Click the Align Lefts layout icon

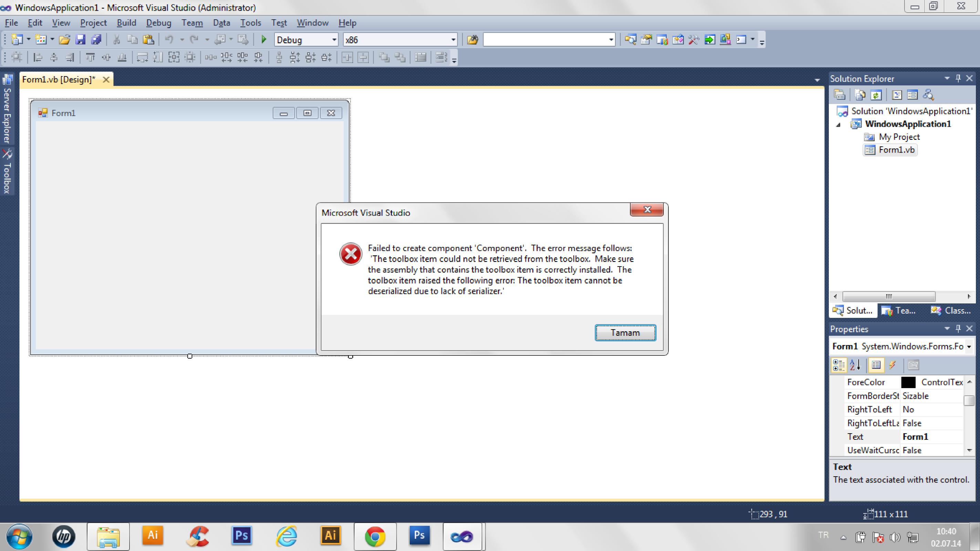[x=38, y=58]
